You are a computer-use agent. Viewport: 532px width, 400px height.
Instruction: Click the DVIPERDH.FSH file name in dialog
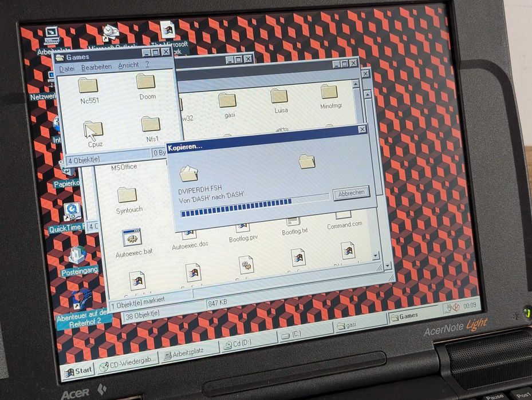coord(200,189)
